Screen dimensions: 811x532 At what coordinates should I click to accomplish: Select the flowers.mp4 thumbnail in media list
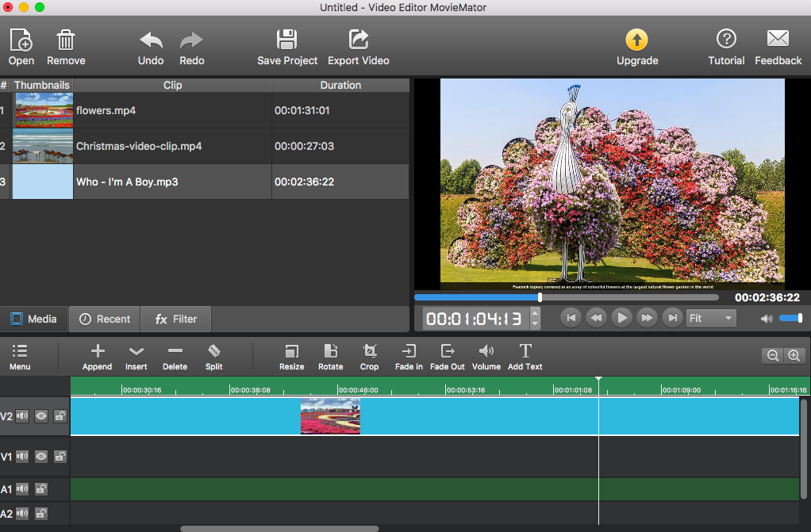(43, 110)
